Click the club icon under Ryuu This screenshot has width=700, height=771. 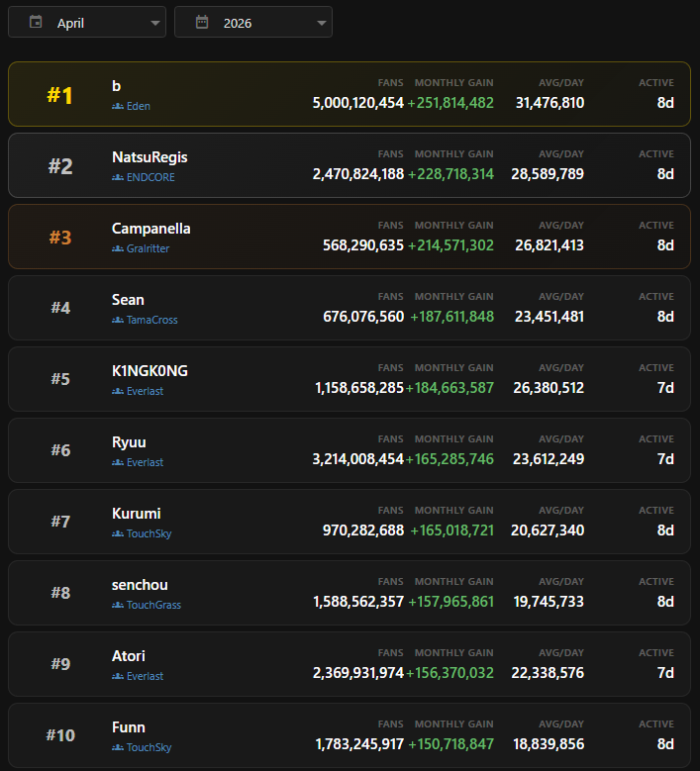pyautogui.click(x=118, y=462)
